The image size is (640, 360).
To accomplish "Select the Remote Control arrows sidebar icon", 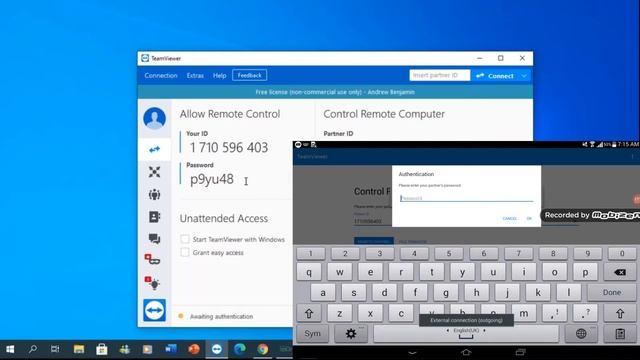I will (154, 149).
